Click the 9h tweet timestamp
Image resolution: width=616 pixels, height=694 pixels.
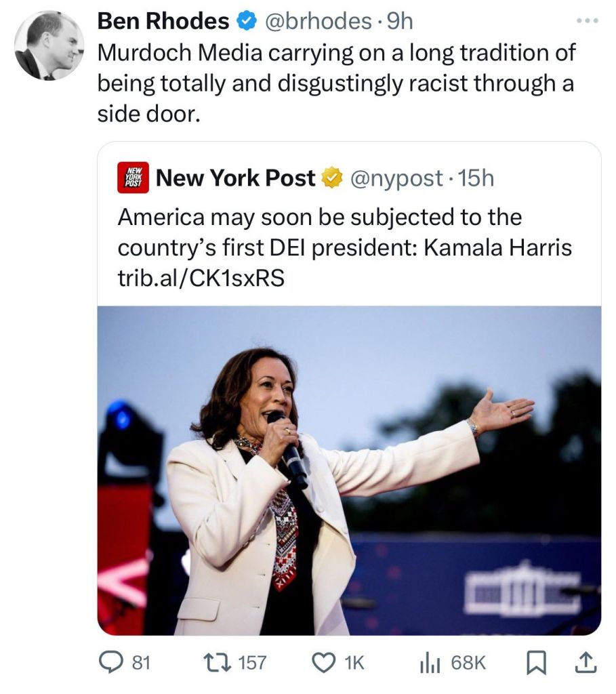click(x=398, y=22)
